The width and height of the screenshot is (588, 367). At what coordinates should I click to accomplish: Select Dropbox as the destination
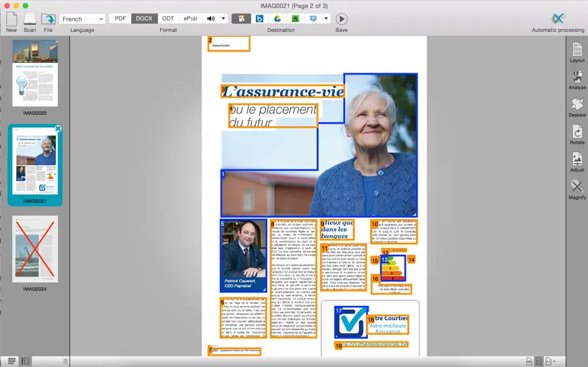coord(313,18)
